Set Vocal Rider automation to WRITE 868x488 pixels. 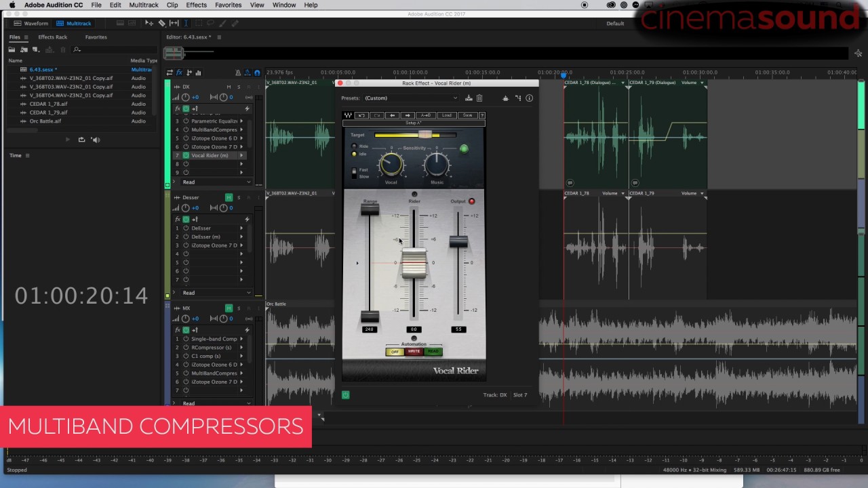[x=414, y=352]
